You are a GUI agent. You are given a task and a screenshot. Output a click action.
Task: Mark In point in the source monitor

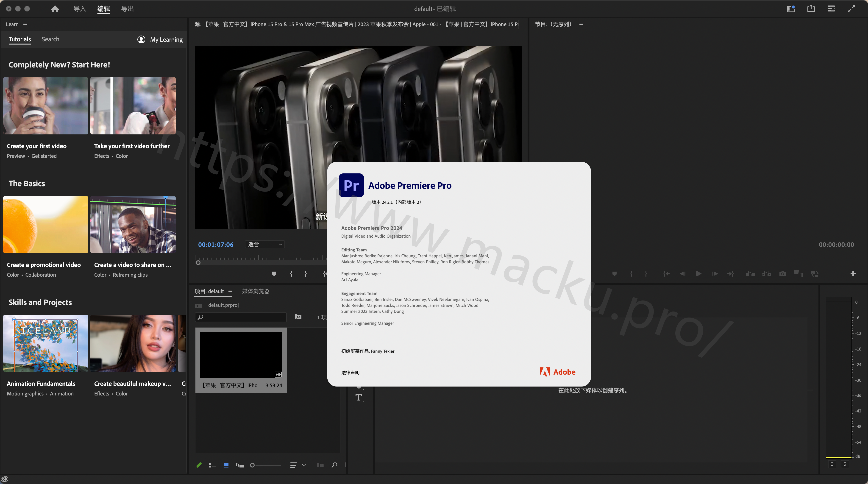291,274
